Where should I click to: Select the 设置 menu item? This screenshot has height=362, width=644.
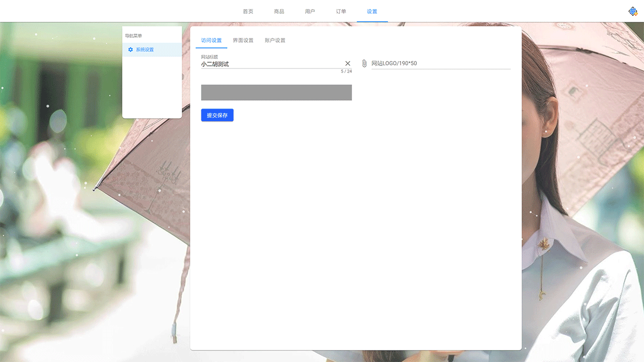click(372, 11)
